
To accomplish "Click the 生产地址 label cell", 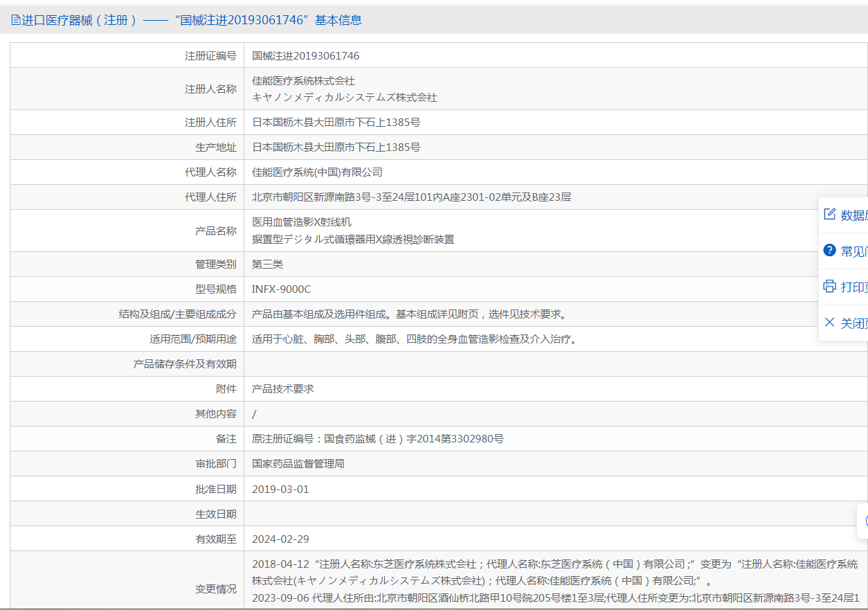I will coord(127,147).
